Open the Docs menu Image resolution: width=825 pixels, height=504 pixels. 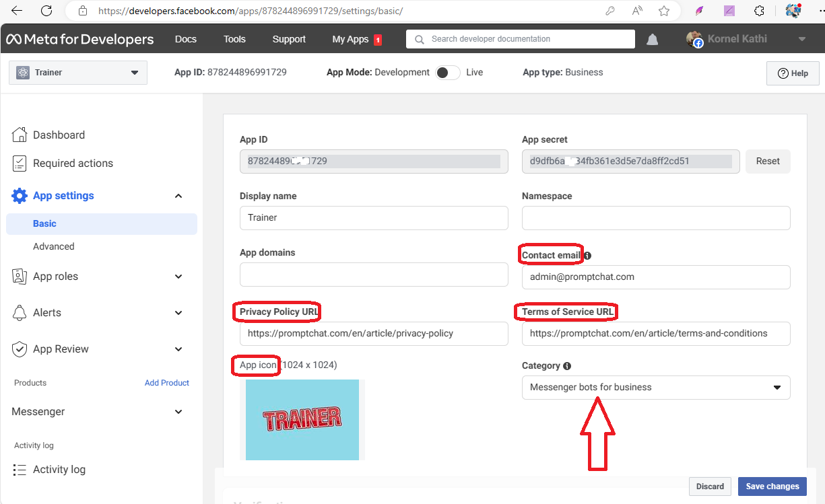(185, 39)
